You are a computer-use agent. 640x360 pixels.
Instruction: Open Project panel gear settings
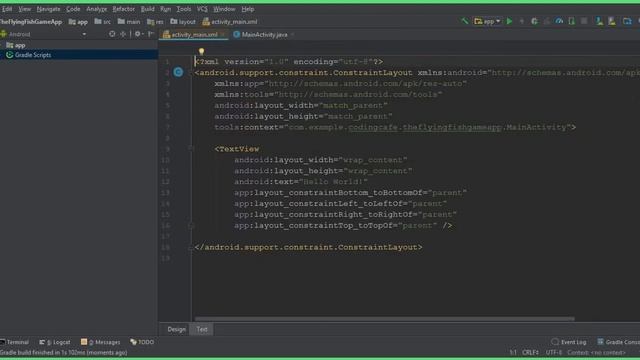pyautogui.click(x=138, y=34)
